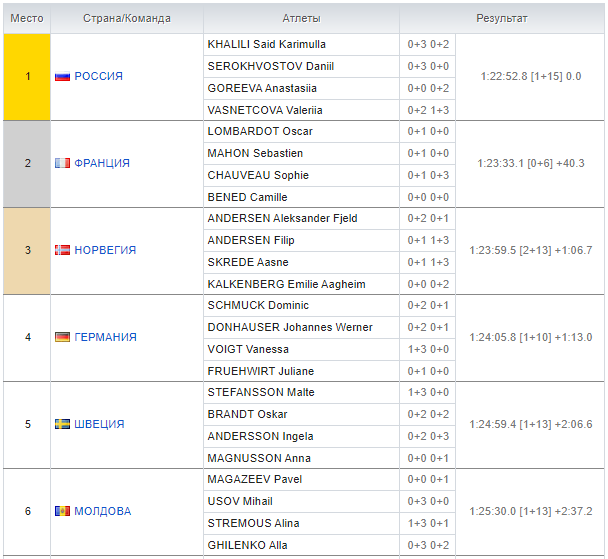
Task: Open the РОССИЯ team link
Action: click(98, 77)
